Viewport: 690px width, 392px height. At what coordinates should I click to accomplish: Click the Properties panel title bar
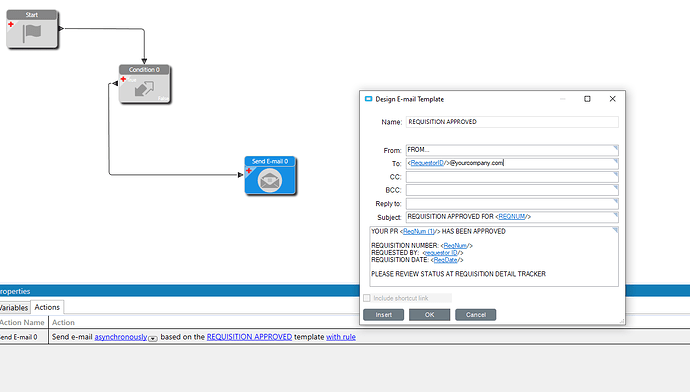[x=180, y=291]
